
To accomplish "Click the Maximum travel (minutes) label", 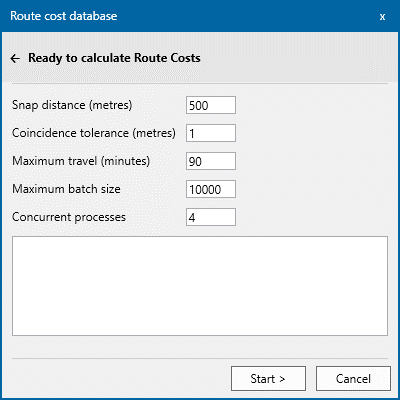I will 81,161.
